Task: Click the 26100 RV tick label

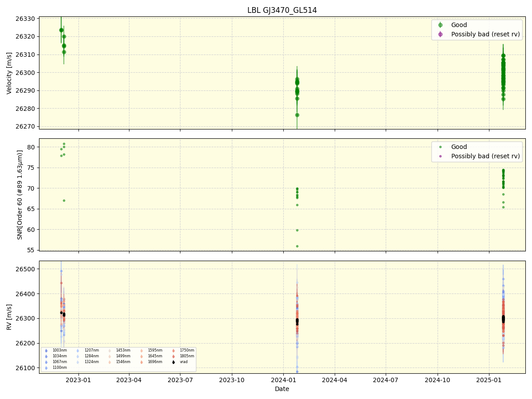Action: click(26, 368)
